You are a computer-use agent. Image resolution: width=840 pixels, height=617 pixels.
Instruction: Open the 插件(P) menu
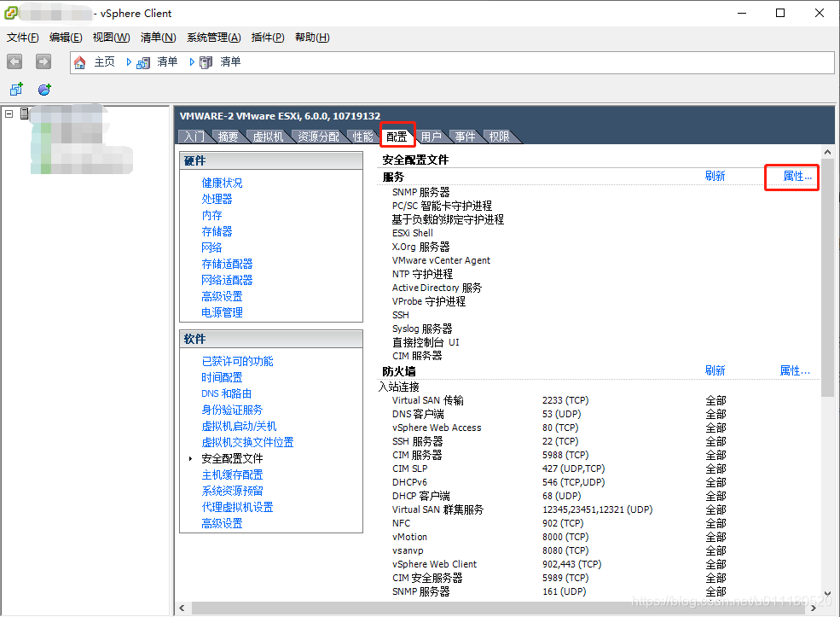[268, 38]
